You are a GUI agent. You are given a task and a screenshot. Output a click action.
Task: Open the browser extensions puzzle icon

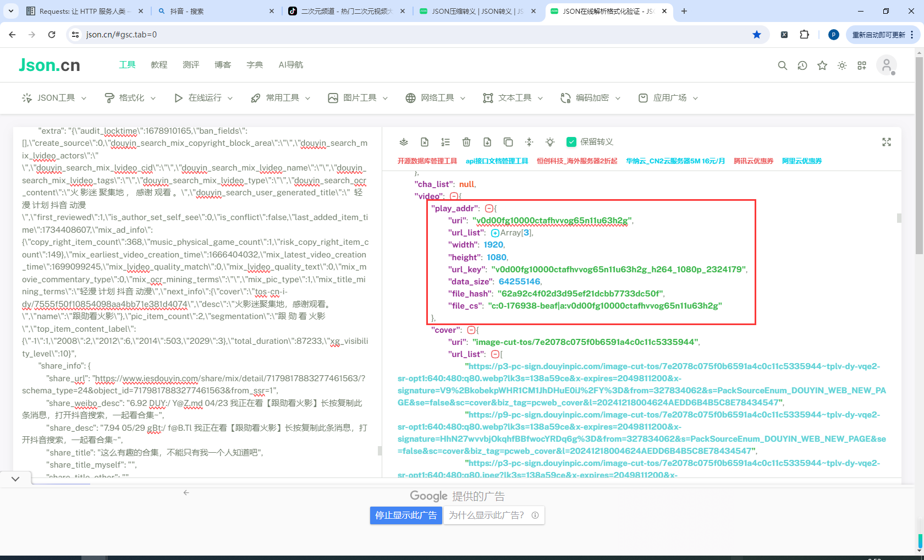804,35
